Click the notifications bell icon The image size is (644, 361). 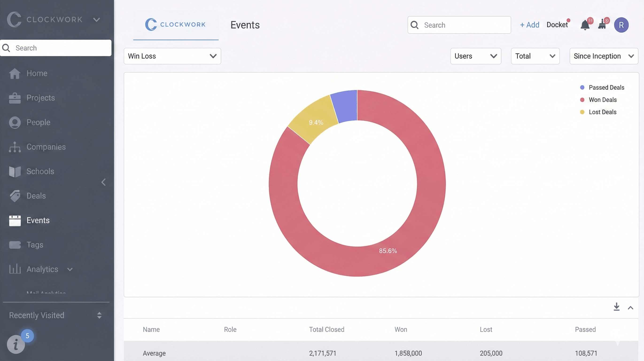click(x=585, y=25)
